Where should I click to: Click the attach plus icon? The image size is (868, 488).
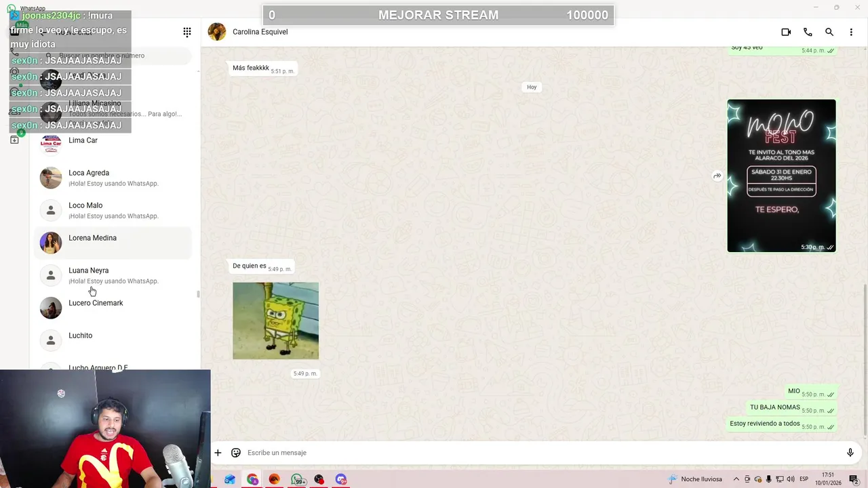[218, 453]
